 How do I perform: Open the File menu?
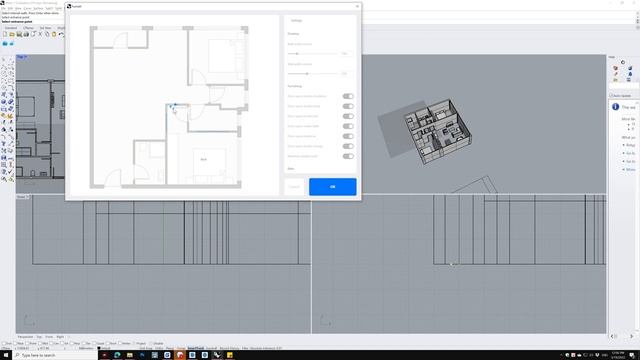pos(3,8)
